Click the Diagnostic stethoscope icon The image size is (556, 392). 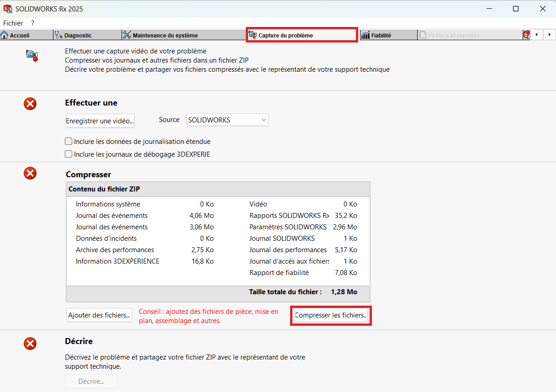(x=58, y=35)
